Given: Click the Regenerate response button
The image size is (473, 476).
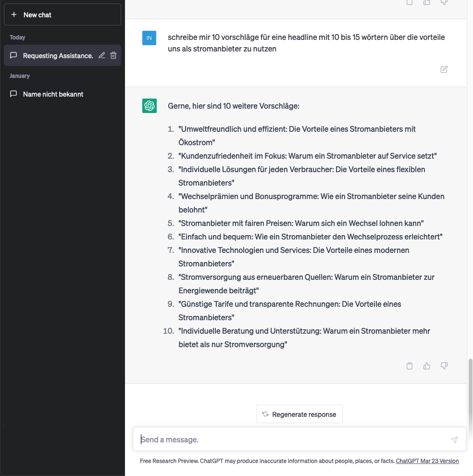Looking at the screenshot, I should (x=299, y=414).
